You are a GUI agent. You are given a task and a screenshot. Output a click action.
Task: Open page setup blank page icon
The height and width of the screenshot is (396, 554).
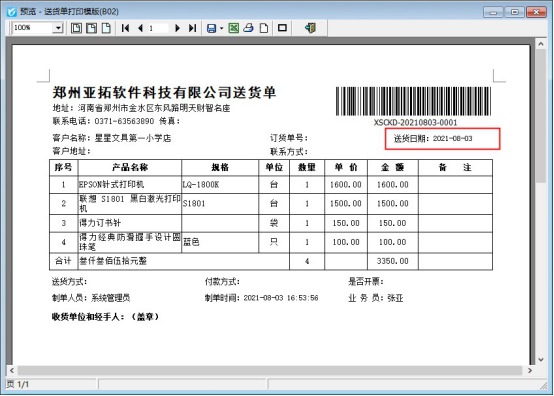pos(264,28)
